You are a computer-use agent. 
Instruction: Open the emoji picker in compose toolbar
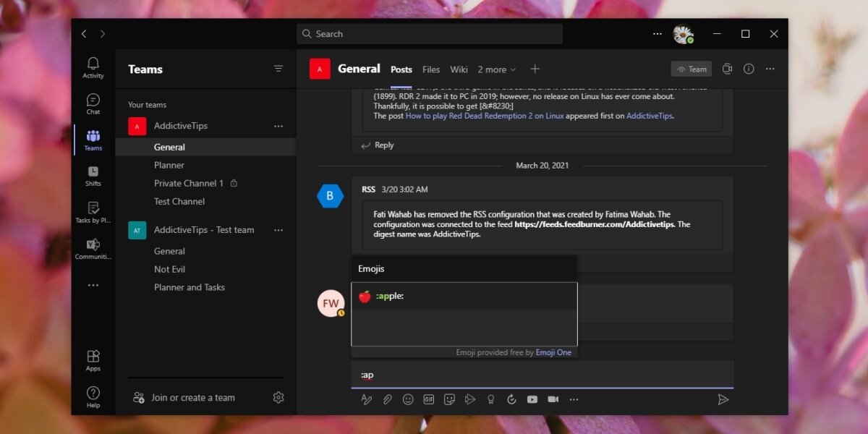coord(408,399)
